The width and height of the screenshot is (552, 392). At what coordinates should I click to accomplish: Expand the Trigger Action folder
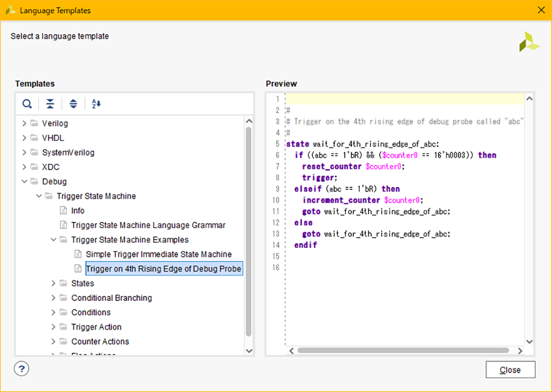coord(53,327)
